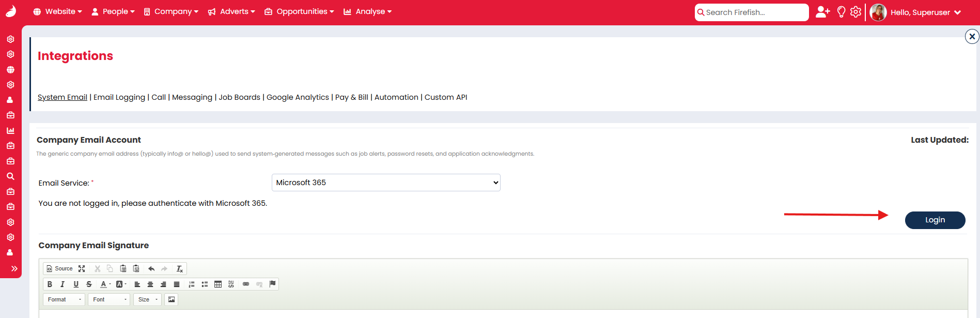Open the globe icon in the left sidebar
980x318 pixels.
10,69
